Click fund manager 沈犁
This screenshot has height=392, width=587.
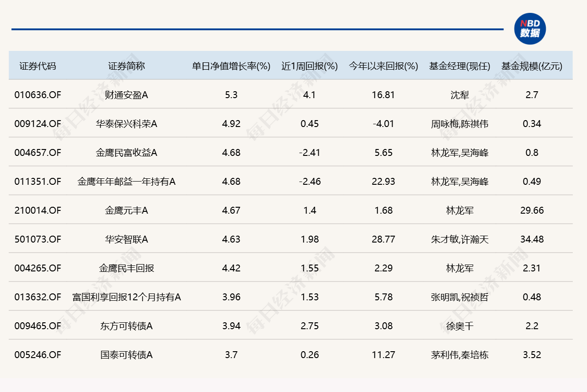click(460, 95)
